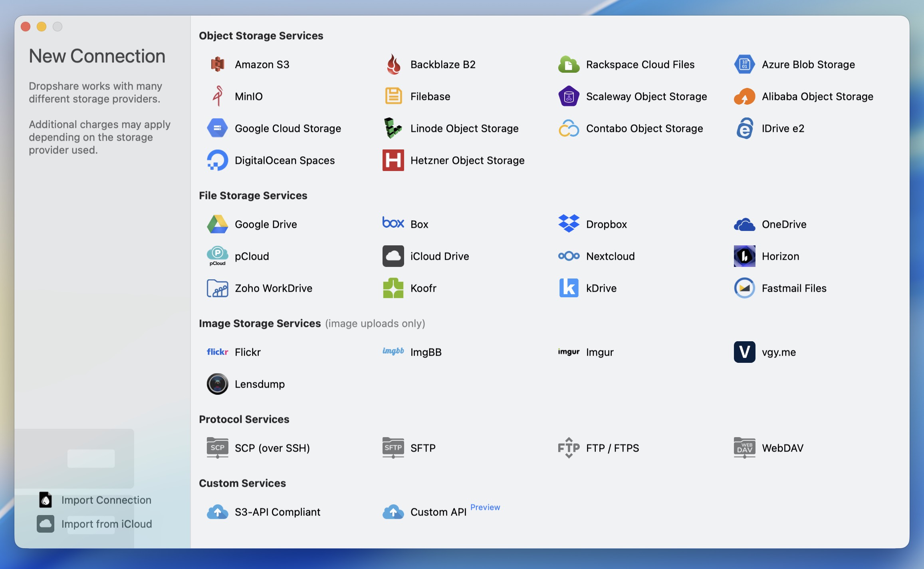Image resolution: width=924 pixels, height=569 pixels.
Task: Select the Backblaze B2 flame icon
Action: pyautogui.click(x=393, y=64)
